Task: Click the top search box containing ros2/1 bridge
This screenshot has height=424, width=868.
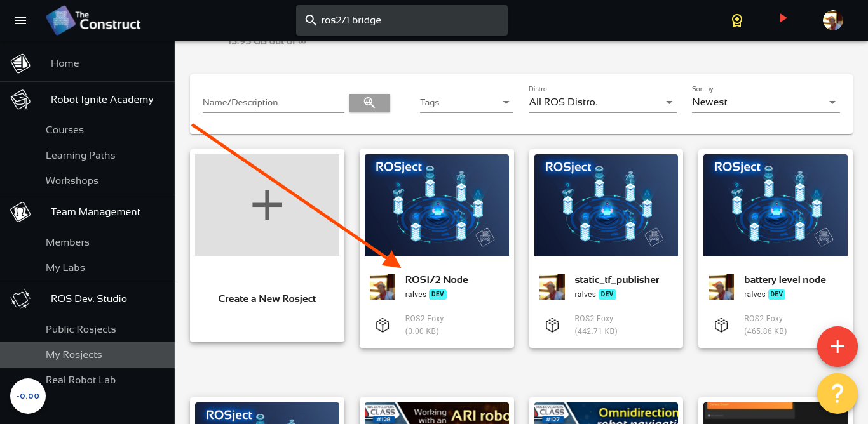Action: coord(402,20)
